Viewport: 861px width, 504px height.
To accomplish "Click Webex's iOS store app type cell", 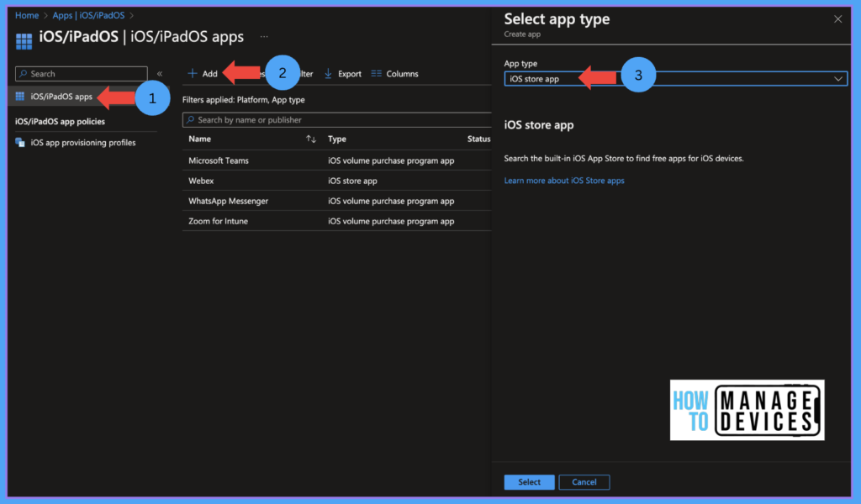I will pyautogui.click(x=352, y=181).
